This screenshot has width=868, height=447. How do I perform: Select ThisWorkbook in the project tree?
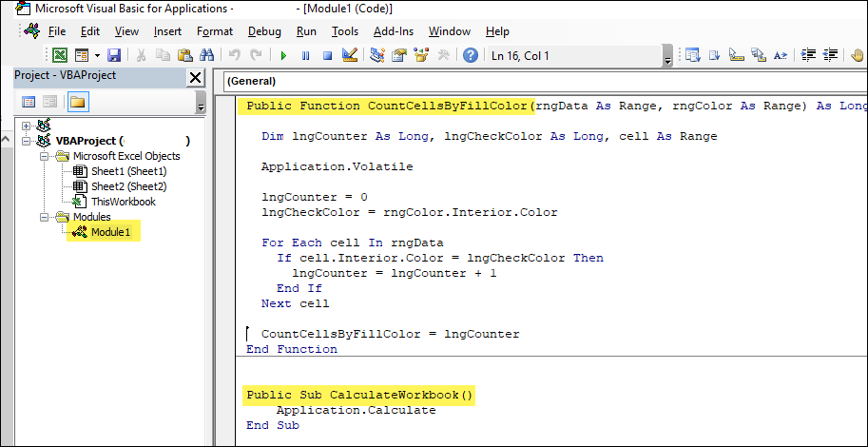click(123, 202)
